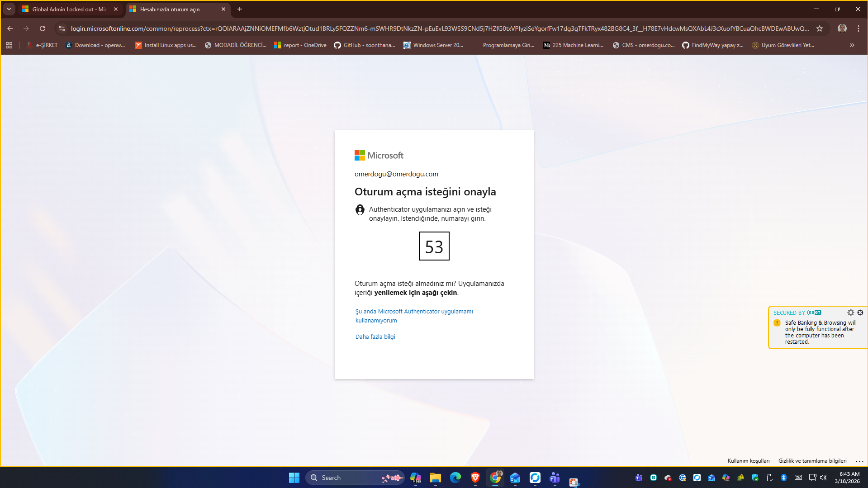This screenshot has width=868, height=488.
Task: Click the Safely Remove Hardware USB icon
Action: [769, 478]
